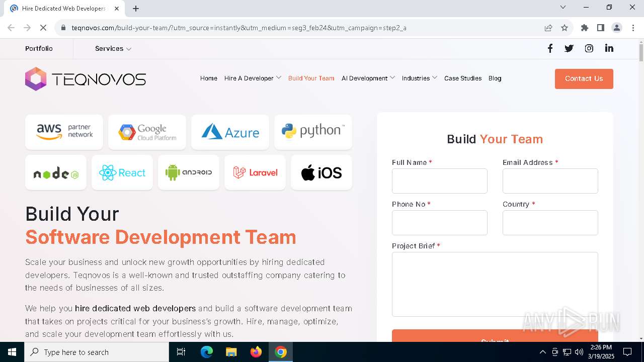Click the Contact Us button
644x362 pixels.
pos(584,79)
